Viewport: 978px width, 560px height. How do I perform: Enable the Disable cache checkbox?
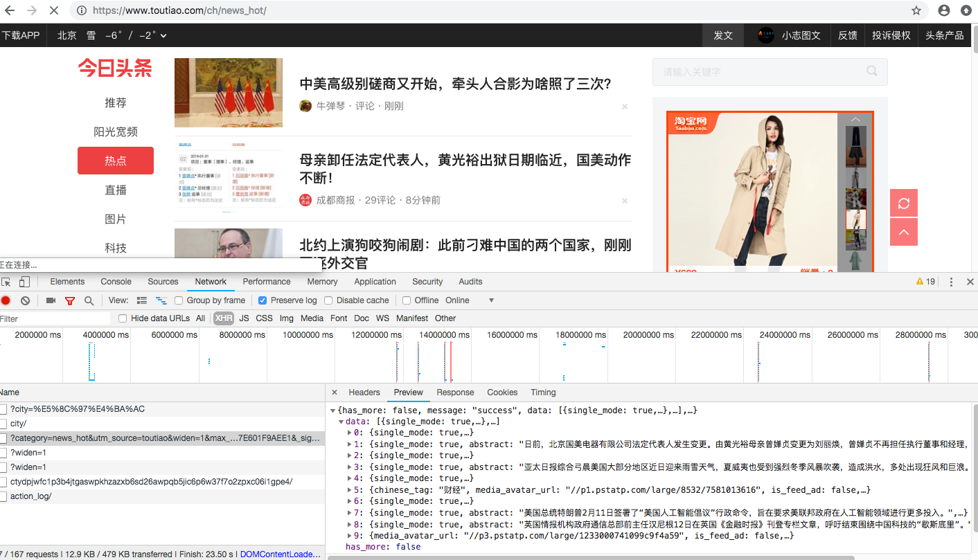[x=329, y=300]
